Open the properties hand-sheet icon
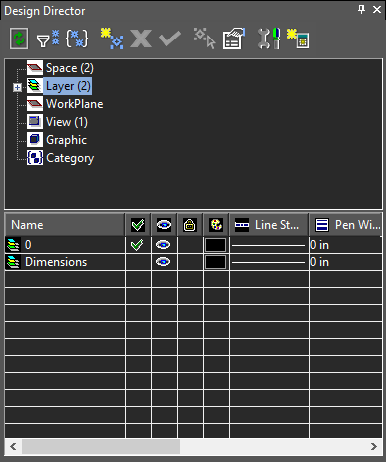This screenshot has height=462, width=386. coord(234,39)
